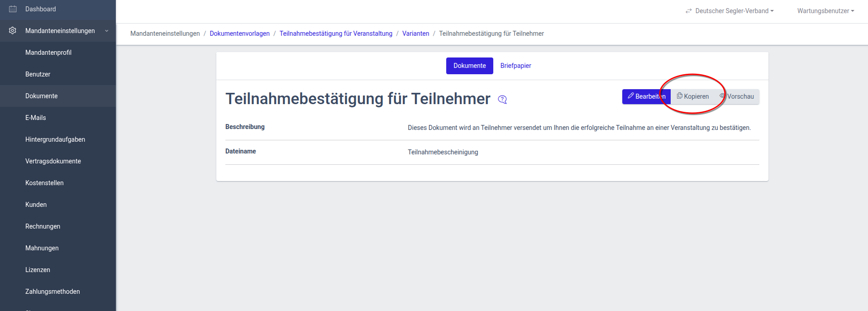The height and width of the screenshot is (311, 868).
Task: Open Mandantenprofil in the sidebar
Action: tap(48, 53)
